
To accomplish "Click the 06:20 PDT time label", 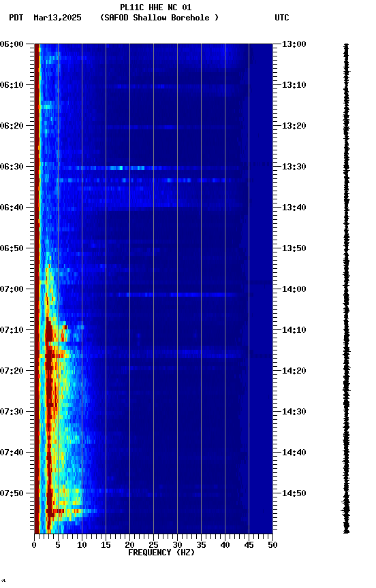I will 12,126.
